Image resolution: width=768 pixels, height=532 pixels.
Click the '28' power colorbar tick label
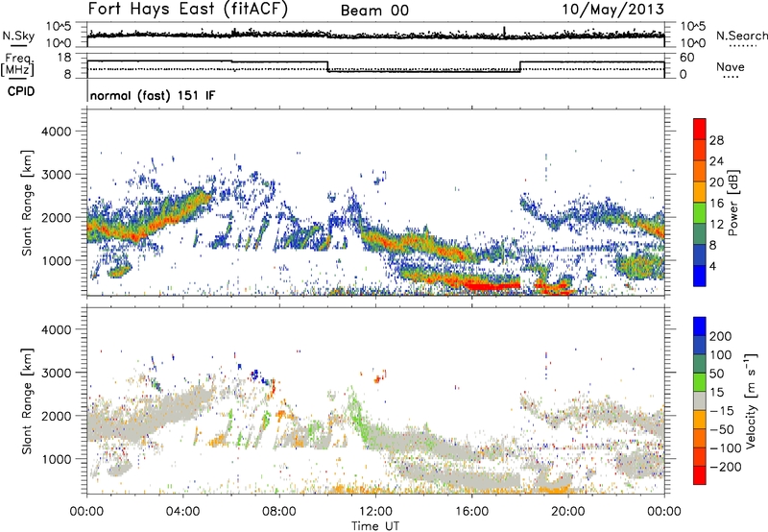tap(716, 140)
